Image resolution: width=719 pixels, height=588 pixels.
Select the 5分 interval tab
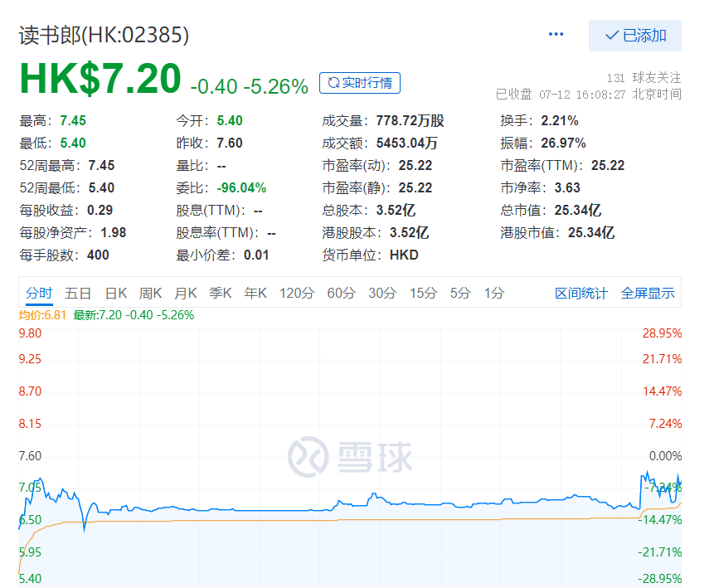(x=460, y=293)
